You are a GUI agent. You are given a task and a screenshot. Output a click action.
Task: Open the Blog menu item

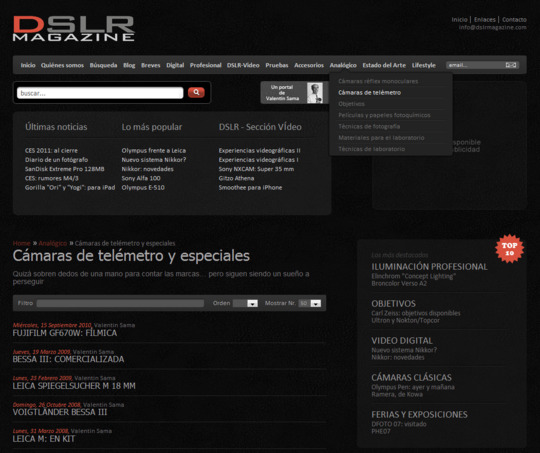tap(129, 65)
